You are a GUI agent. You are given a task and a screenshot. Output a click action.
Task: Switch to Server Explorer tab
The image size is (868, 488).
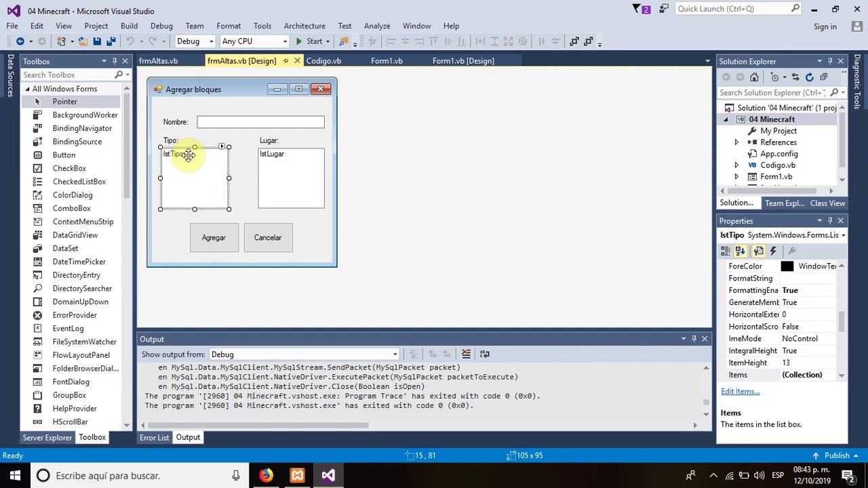click(x=47, y=437)
